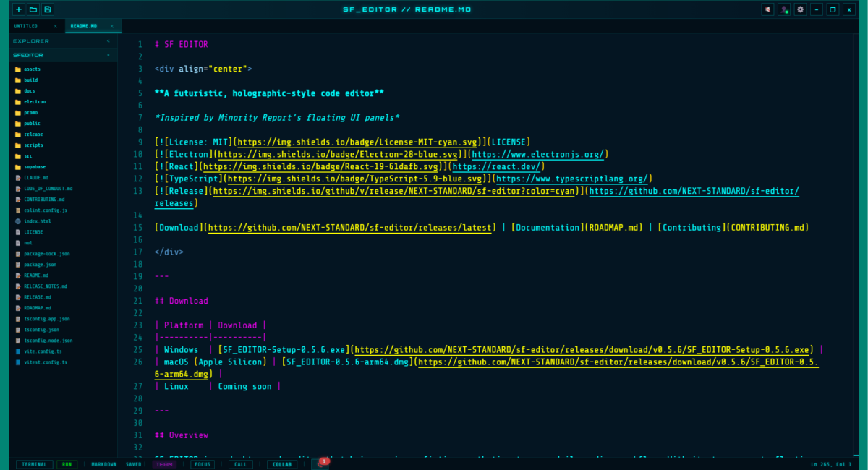Save the file with the floppy disk icon

point(48,9)
